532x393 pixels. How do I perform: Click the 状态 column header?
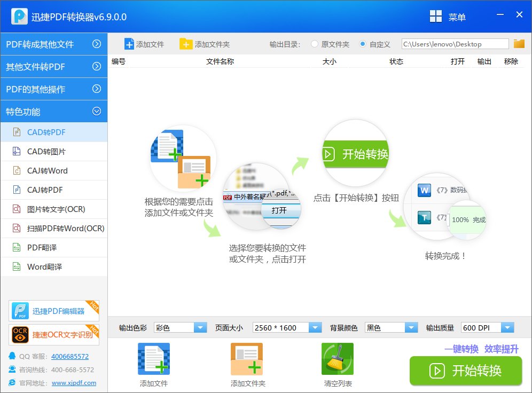396,61
